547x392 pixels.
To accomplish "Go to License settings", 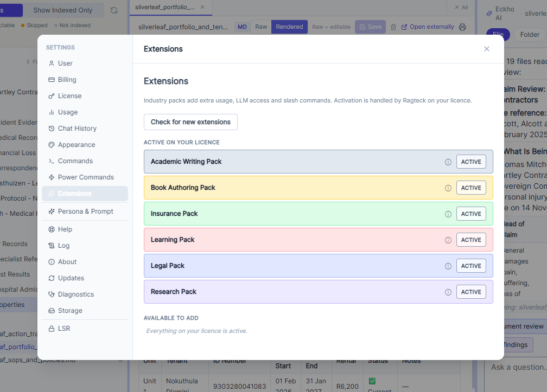I will tap(85, 96).
